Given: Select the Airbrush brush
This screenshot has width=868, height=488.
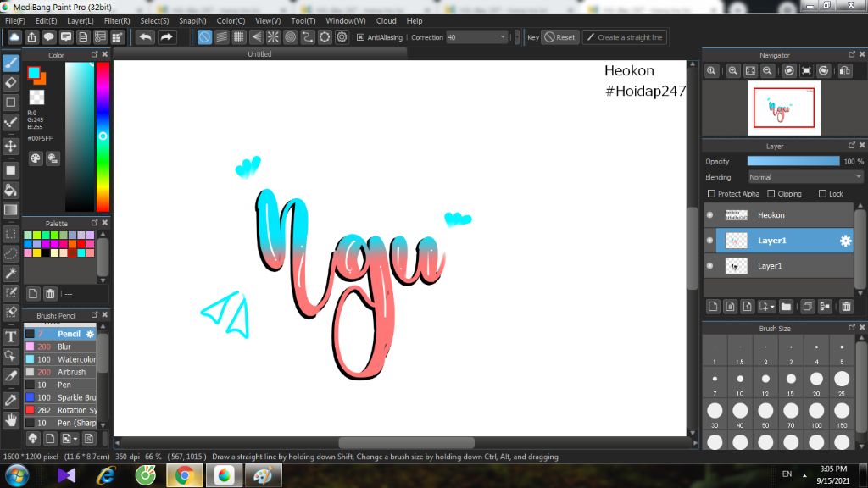Looking at the screenshot, I should (x=60, y=373).
